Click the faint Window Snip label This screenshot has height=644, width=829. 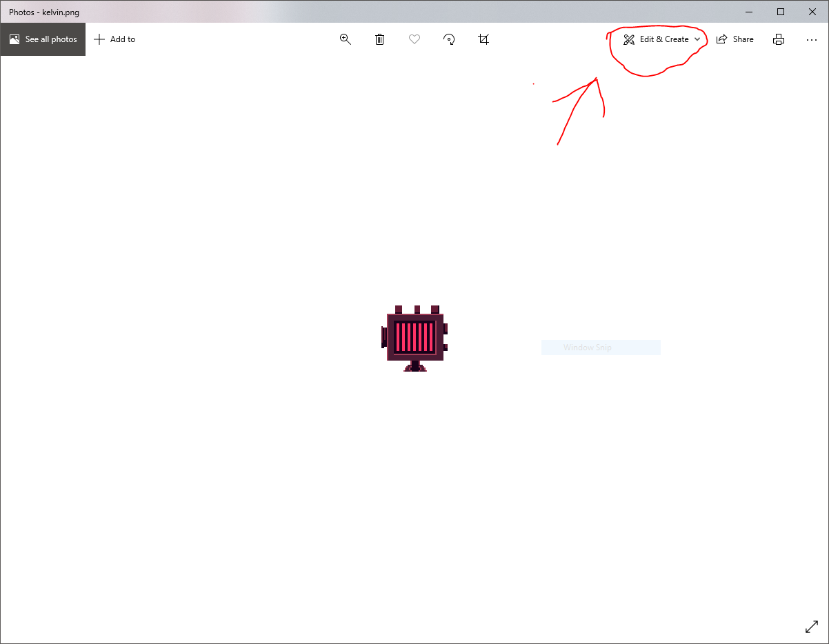pos(587,348)
